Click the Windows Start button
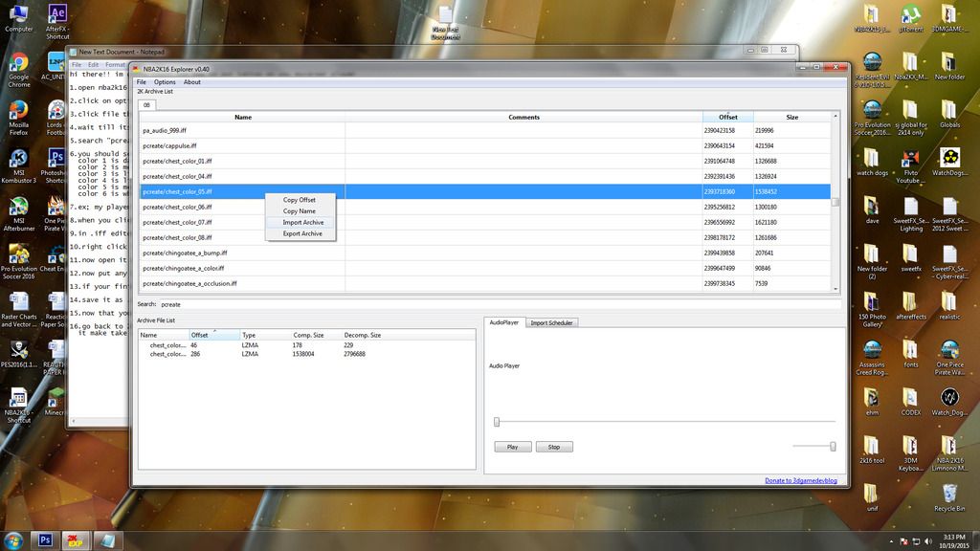The width and height of the screenshot is (980, 551). 13,540
